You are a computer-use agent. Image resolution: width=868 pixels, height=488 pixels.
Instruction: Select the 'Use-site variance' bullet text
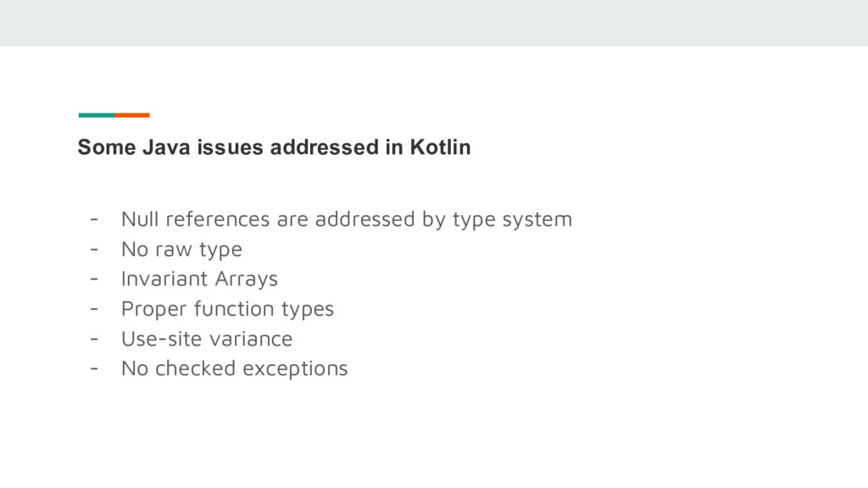coord(207,339)
